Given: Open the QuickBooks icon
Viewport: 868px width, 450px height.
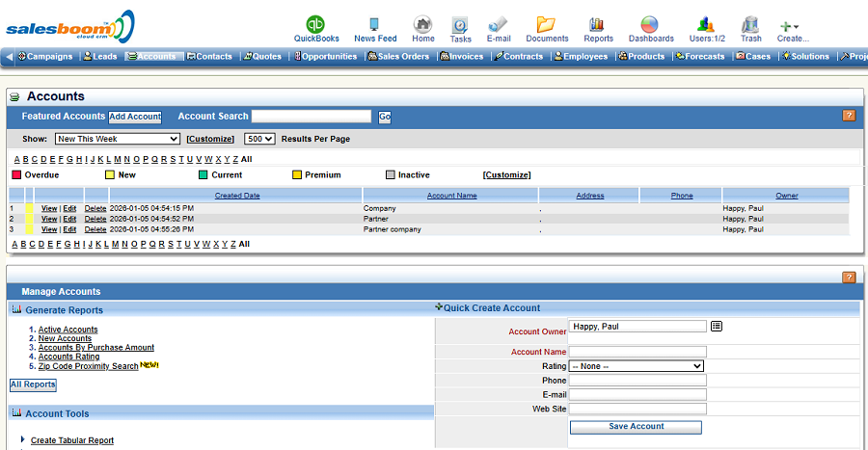Looking at the screenshot, I should [315, 24].
